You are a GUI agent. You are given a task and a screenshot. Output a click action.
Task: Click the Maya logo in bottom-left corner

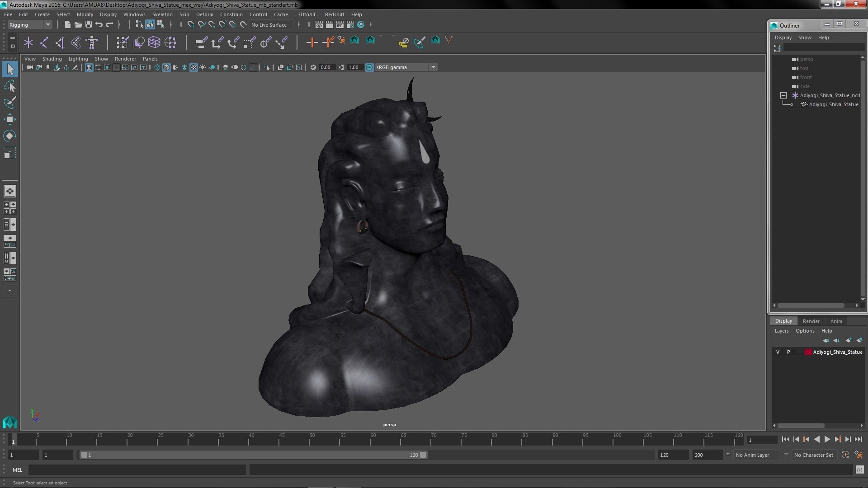pyautogui.click(x=10, y=422)
